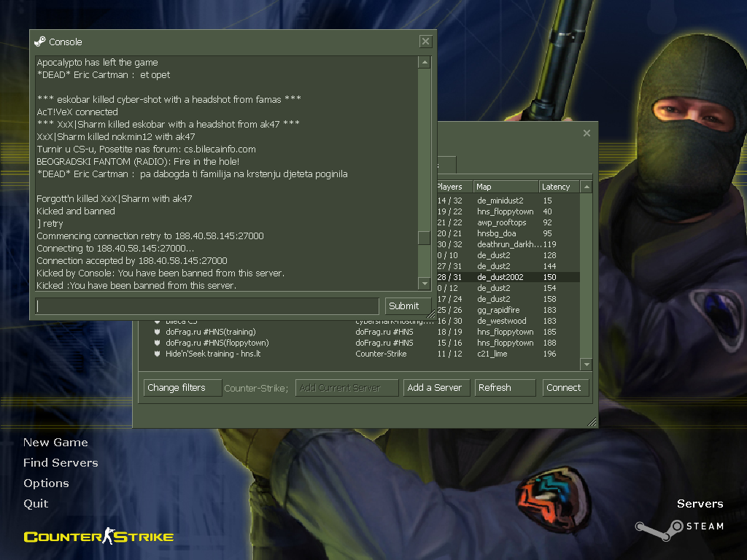Click the 'Fire in the hole!' console line
The height and width of the screenshot is (560, 747).
[138, 161]
